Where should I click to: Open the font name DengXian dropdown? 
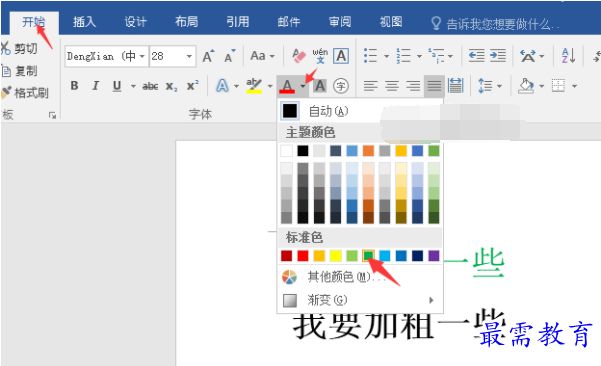coord(142,56)
